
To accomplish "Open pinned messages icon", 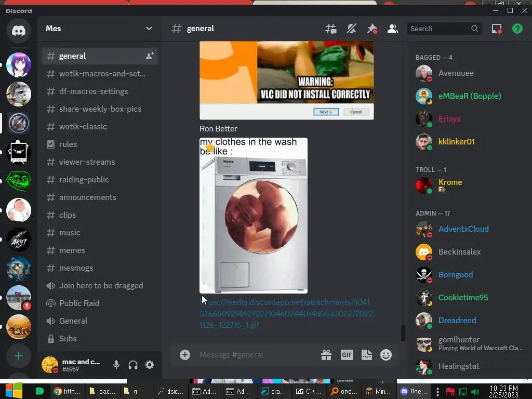I will (x=372, y=29).
